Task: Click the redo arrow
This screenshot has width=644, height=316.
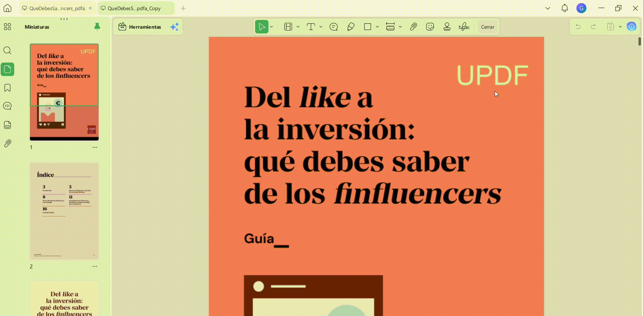Action: pos(593,27)
